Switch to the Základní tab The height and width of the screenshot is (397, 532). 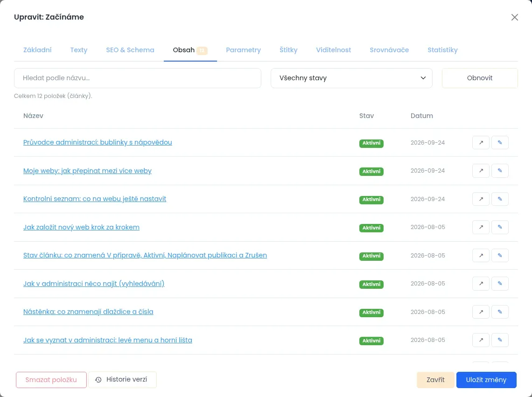pyautogui.click(x=37, y=50)
